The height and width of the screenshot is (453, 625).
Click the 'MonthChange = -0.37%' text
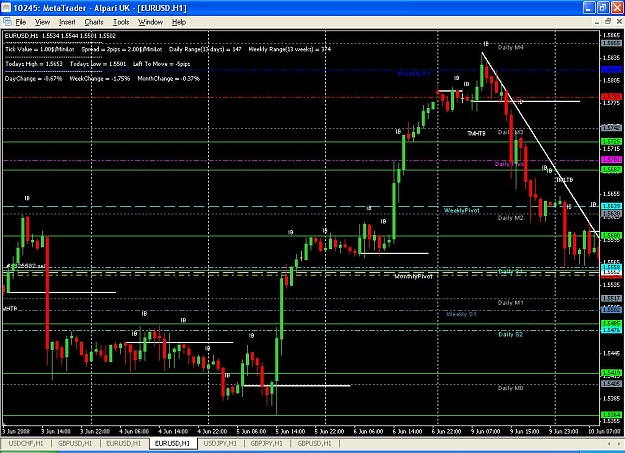[x=169, y=79]
